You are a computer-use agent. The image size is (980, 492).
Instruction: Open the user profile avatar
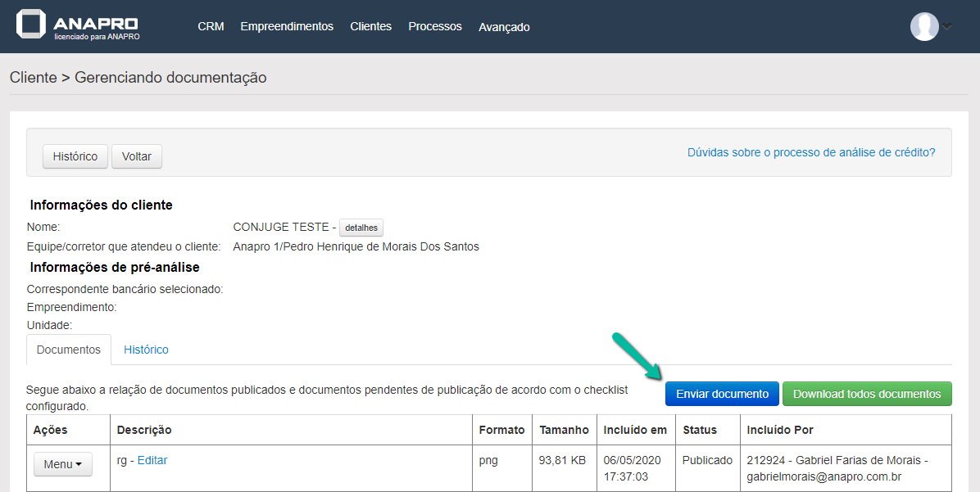(x=923, y=26)
